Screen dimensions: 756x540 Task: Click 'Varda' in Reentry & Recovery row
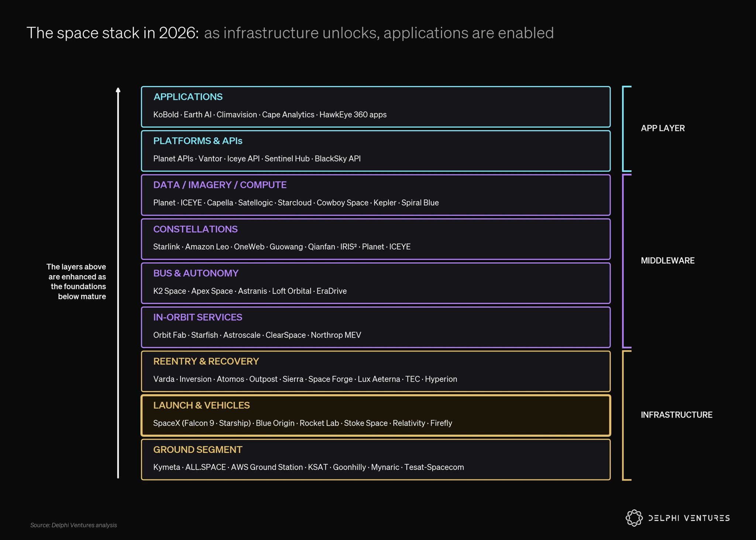(164, 379)
